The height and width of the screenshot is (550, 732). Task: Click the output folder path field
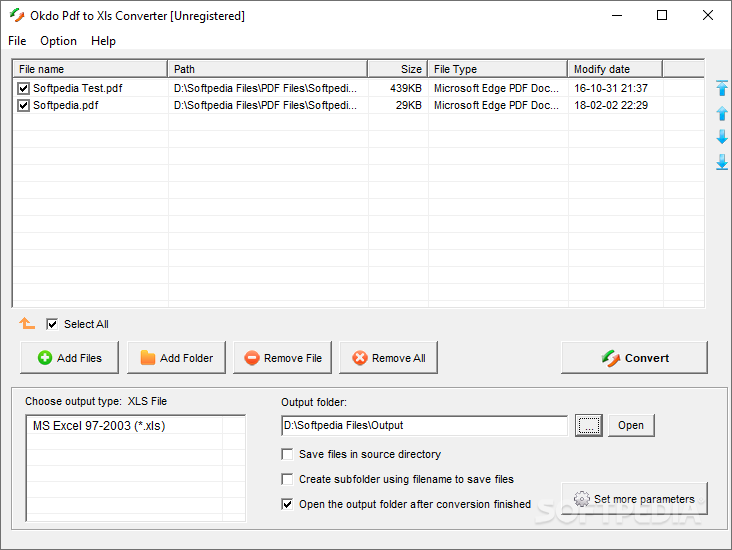tap(424, 425)
